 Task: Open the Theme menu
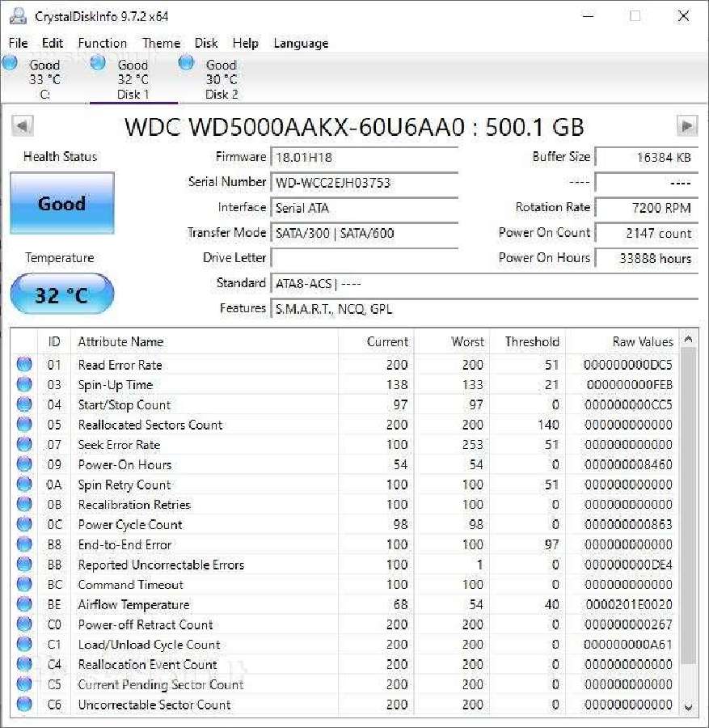tap(161, 43)
